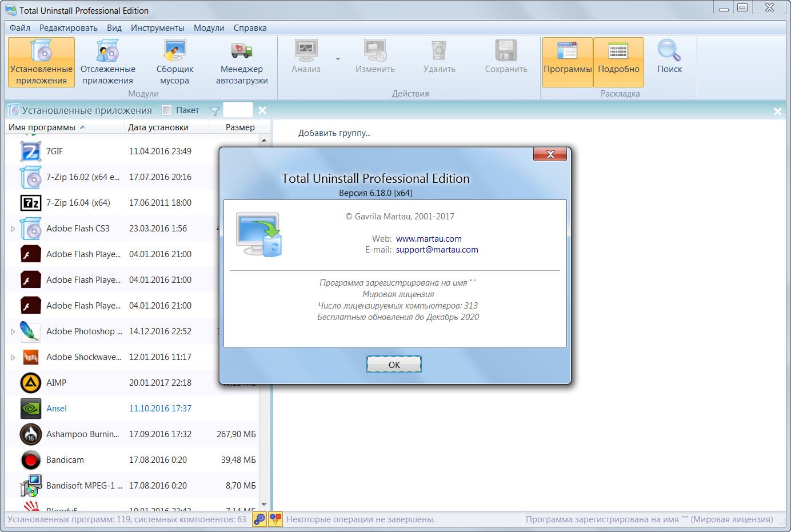Click the support@martau.com email link

point(437,250)
